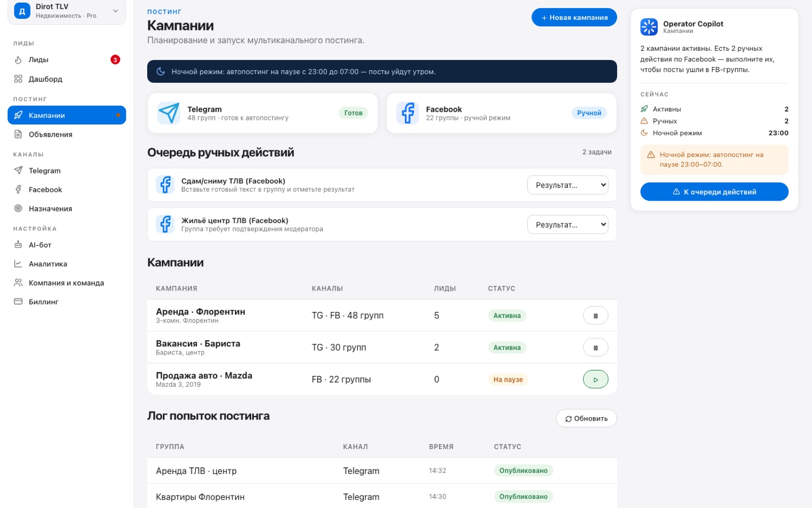Image resolution: width=812 pixels, height=508 pixels.
Task: Click Опубликовано badge at 14:30
Action: point(523,496)
